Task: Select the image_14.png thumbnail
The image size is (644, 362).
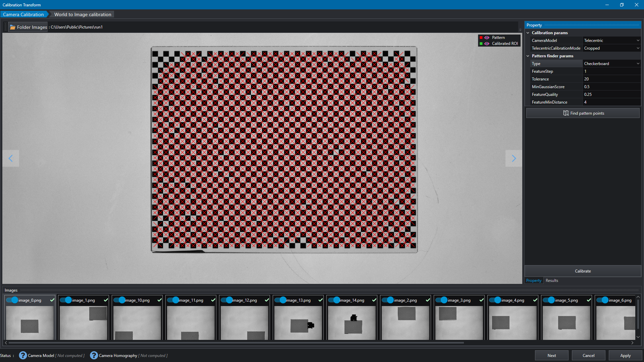Action: click(352, 322)
